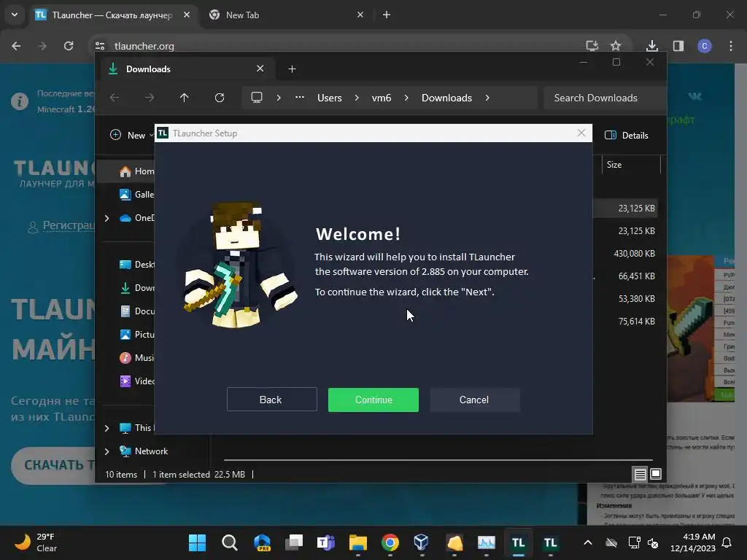Open Chrome profile avatar C
Image resolution: width=747 pixels, height=560 pixels.
[705, 46]
